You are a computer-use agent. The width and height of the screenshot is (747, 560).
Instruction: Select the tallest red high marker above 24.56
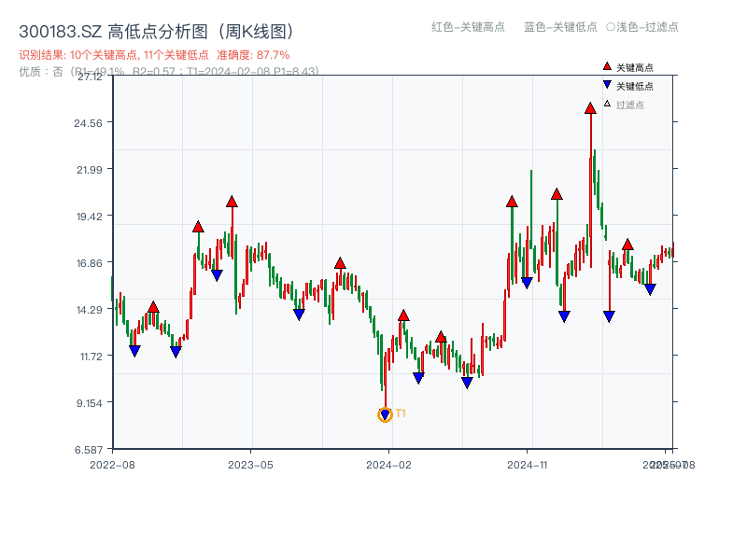590,108
